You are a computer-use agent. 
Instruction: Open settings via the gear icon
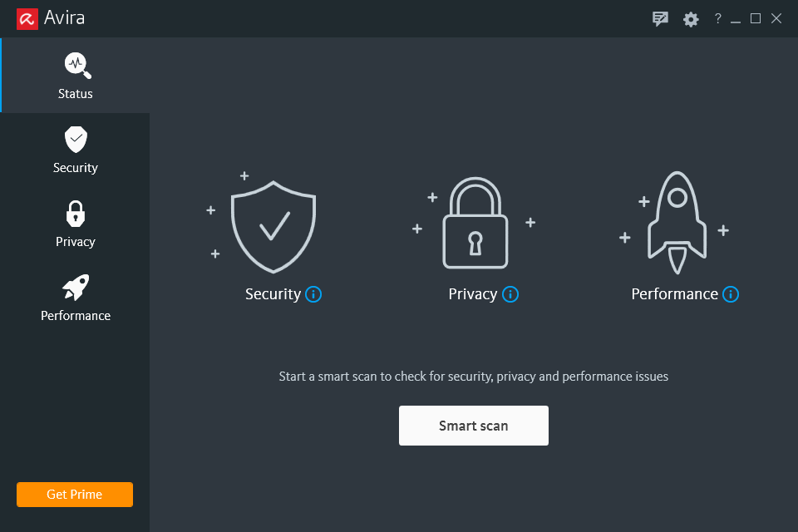tap(691, 19)
